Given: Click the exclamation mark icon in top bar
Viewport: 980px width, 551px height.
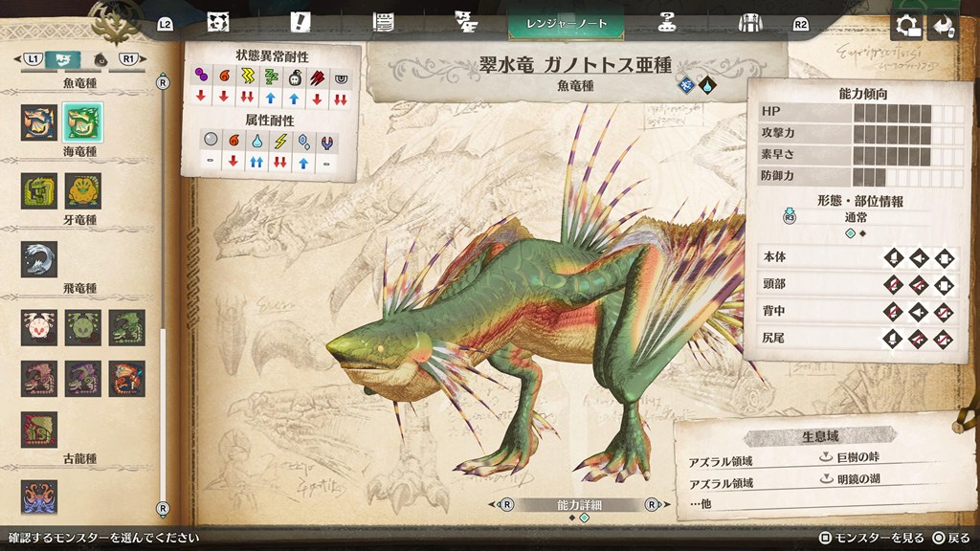Looking at the screenshot, I should (x=301, y=22).
